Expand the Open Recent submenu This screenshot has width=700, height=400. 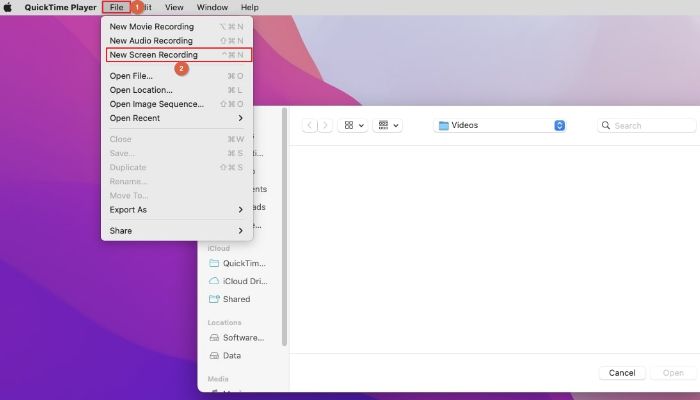177,118
